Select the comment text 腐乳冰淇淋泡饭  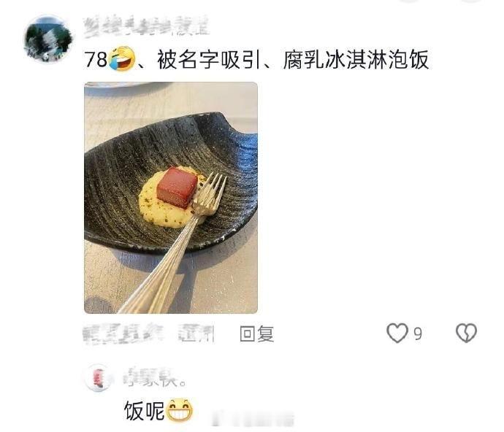[356, 60]
